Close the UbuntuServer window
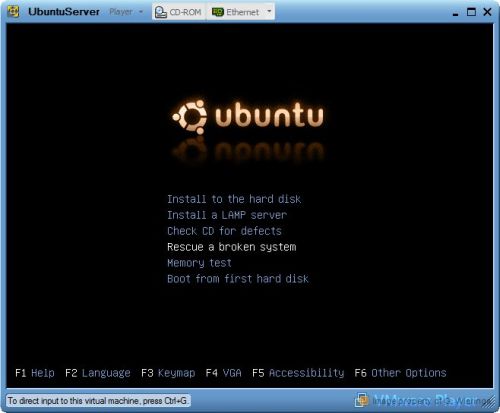Screen dimensions: 500x413 pyautogui.click(x=487, y=12)
